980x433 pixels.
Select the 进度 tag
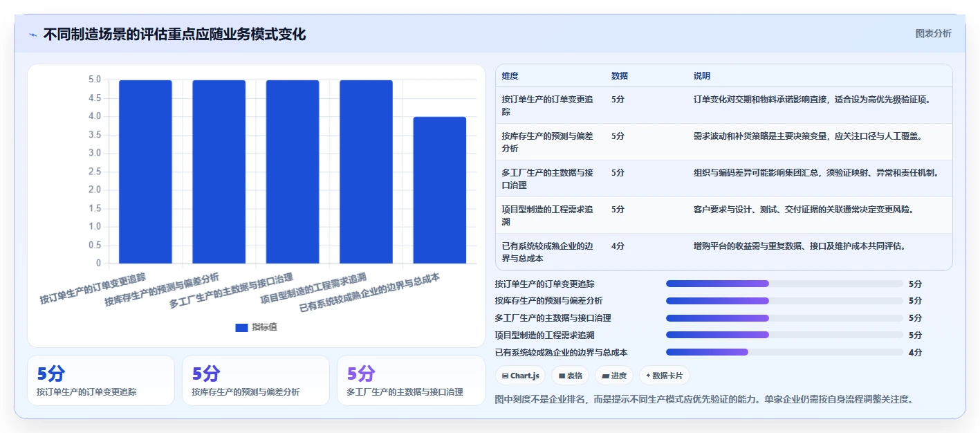point(614,376)
